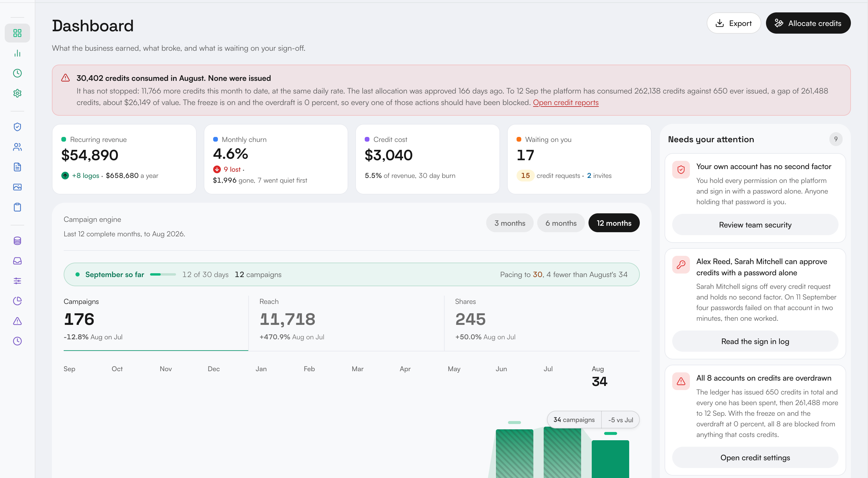Open the Monthly churn card
The width and height of the screenshot is (868, 478).
tap(276, 159)
